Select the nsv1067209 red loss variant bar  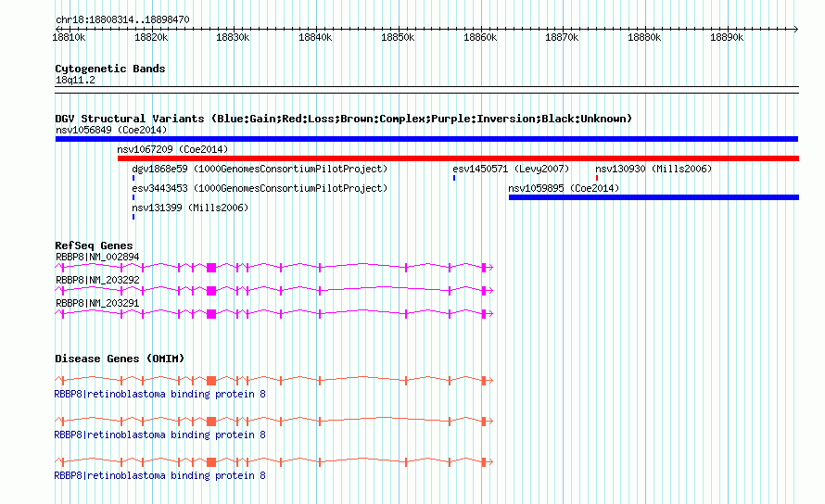458,158
